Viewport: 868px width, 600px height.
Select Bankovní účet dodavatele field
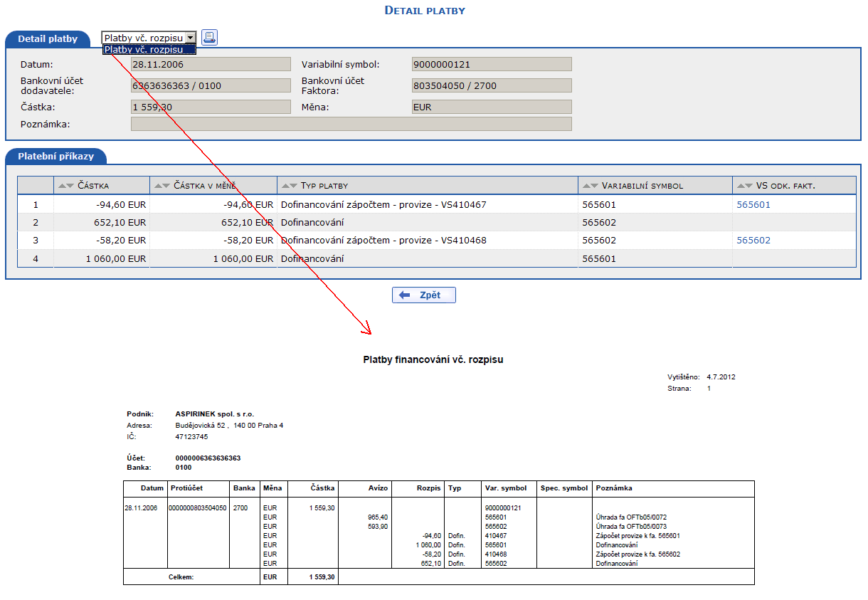pos(211,85)
